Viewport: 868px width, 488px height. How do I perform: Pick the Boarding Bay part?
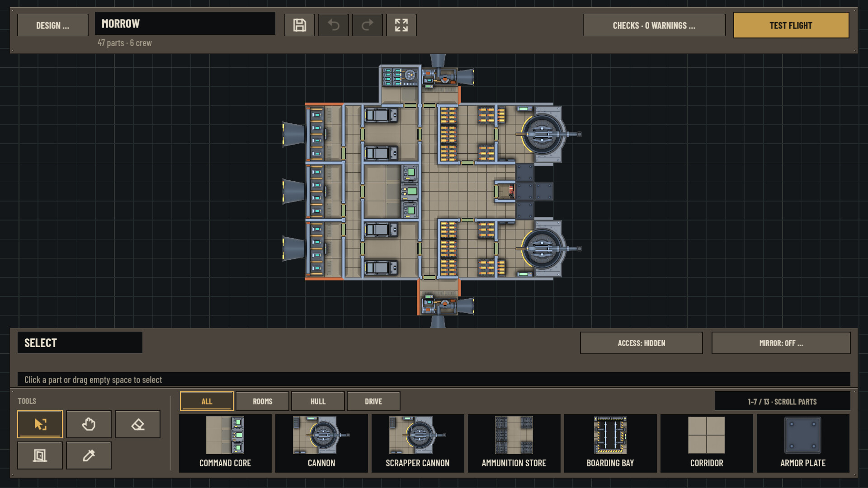(x=610, y=443)
